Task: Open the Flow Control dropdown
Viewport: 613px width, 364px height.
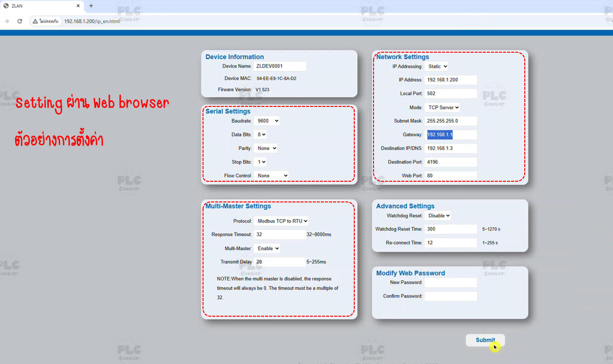Action: tap(271, 175)
